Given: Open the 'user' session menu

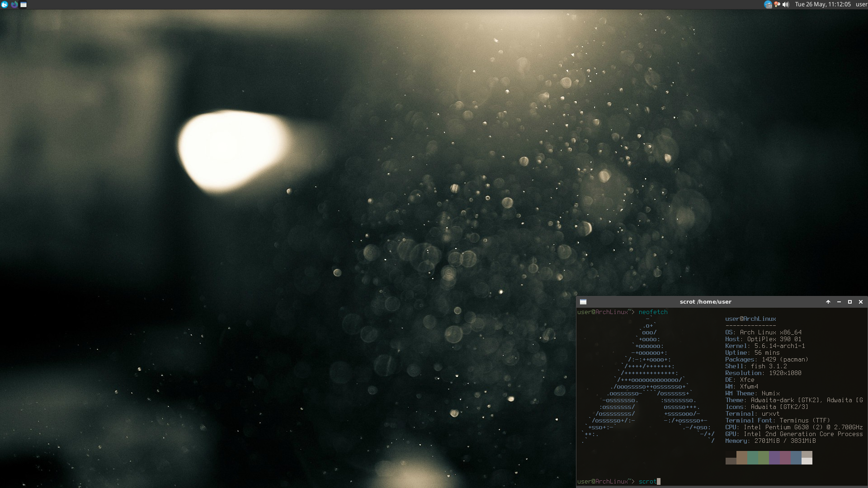Looking at the screenshot, I should tap(861, 5).
